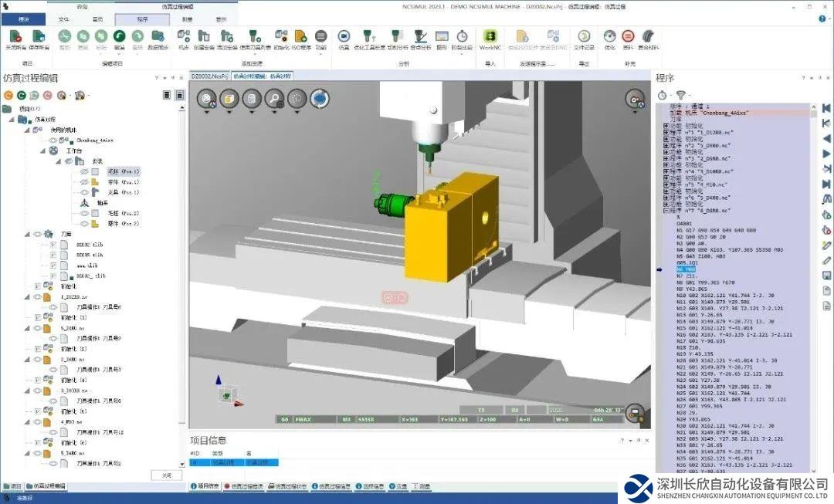This screenshot has width=834, height=504.
Task: Switch to the DZ0002.NcsPrj document tab
Action: 209,76
